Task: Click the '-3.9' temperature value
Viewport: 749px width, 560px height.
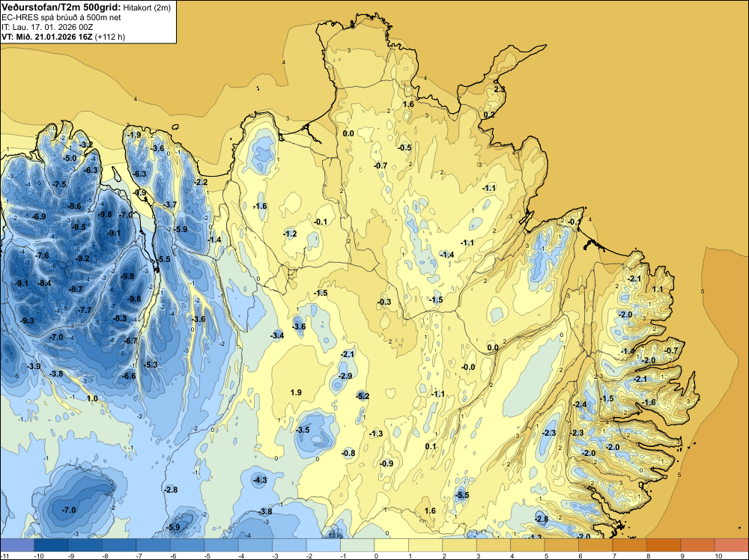Action: pos(34,366)
